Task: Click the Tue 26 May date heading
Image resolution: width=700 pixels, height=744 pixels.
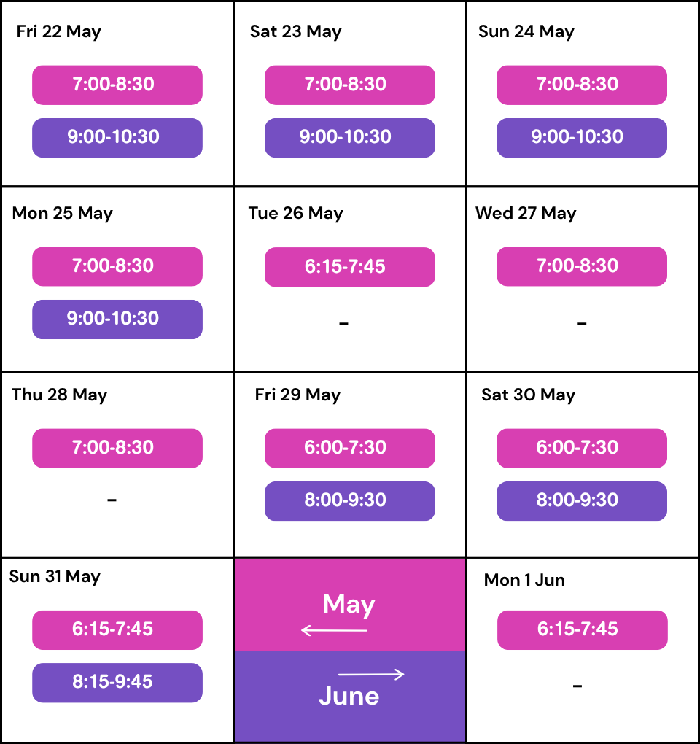Action: pyautogui.click(x=295, y=213)
